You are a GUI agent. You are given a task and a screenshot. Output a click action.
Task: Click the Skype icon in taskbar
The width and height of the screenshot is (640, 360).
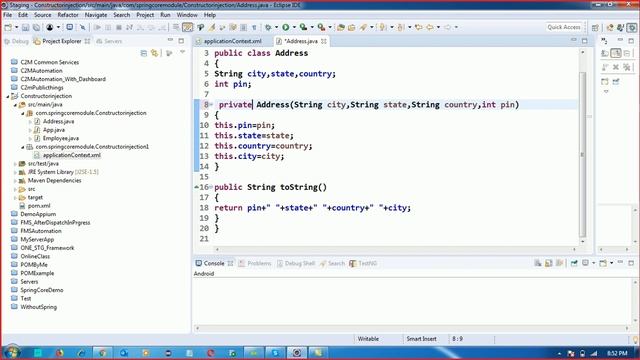coord(275,353)
